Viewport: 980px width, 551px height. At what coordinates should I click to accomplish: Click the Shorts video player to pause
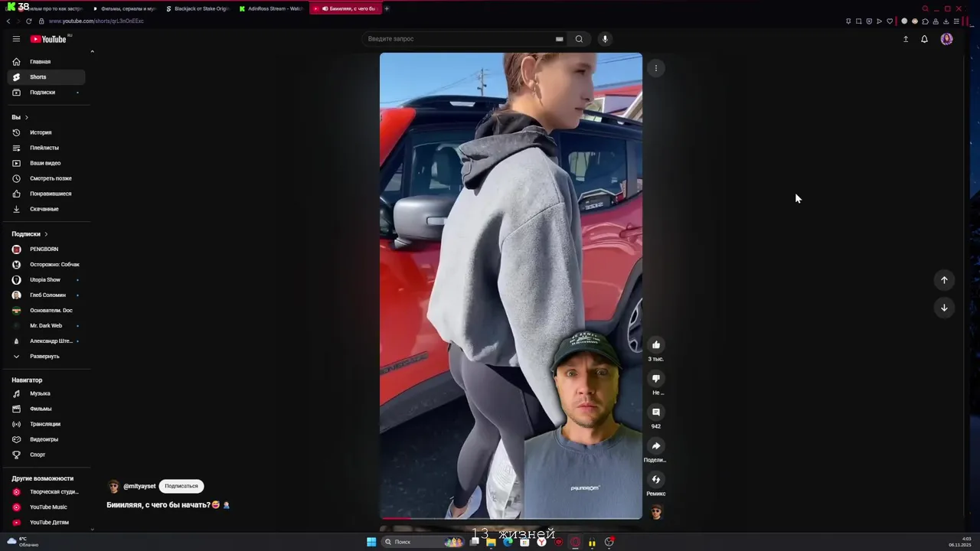pos(511,286)
